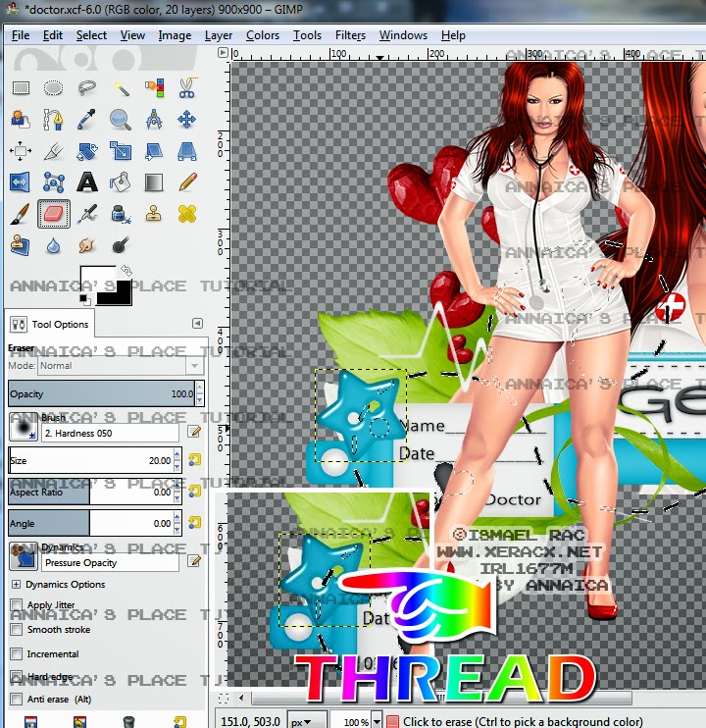The width and height of the screenshot is (706, 728).
Task: Enable the Incremental checkbox
Action: pyautogui.click(x=17, y=653)
